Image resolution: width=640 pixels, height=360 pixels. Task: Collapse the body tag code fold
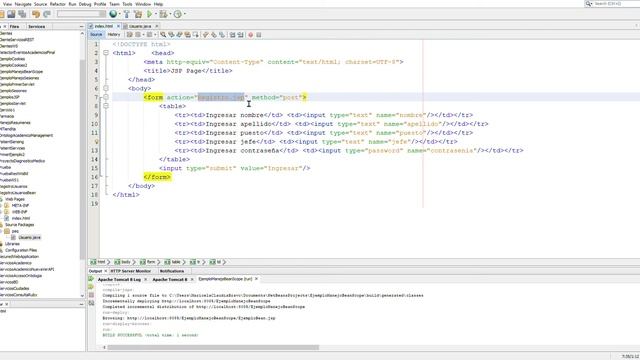pos(106,88)
